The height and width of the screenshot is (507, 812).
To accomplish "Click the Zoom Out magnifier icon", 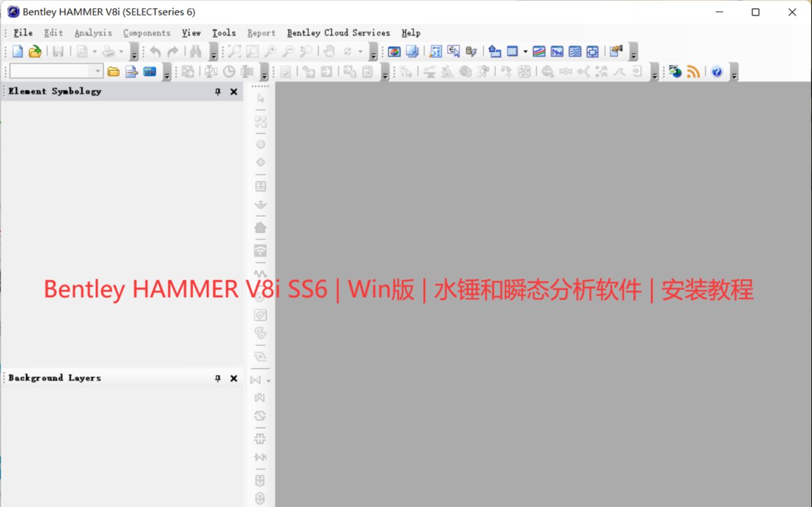I will pos(288,51).
